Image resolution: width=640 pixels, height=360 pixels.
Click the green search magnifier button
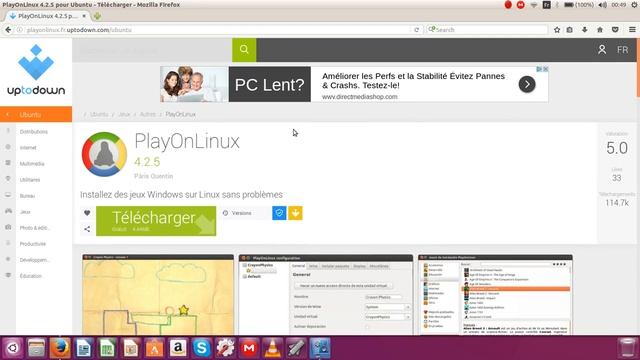244,50
